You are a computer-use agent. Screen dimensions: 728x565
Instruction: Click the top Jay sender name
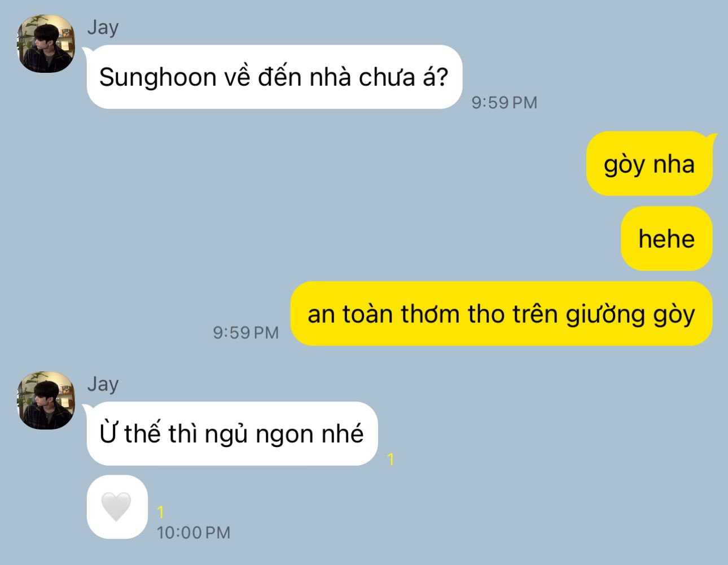[x=103, y=28]
